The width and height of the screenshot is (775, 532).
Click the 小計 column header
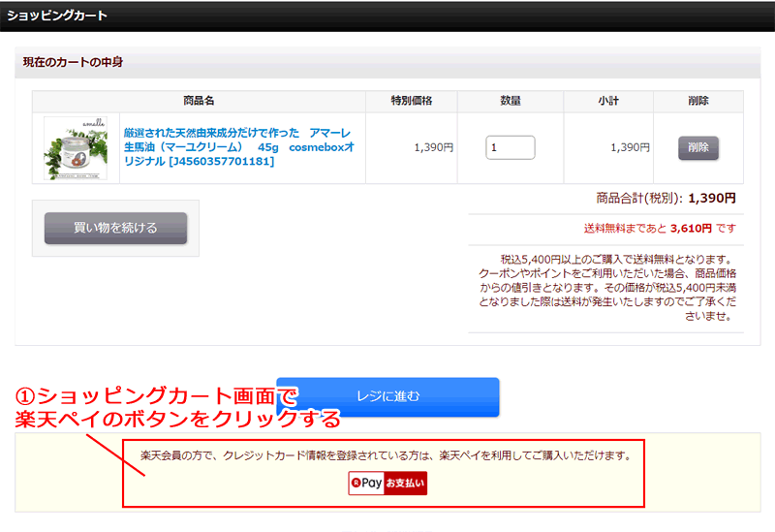608,101
